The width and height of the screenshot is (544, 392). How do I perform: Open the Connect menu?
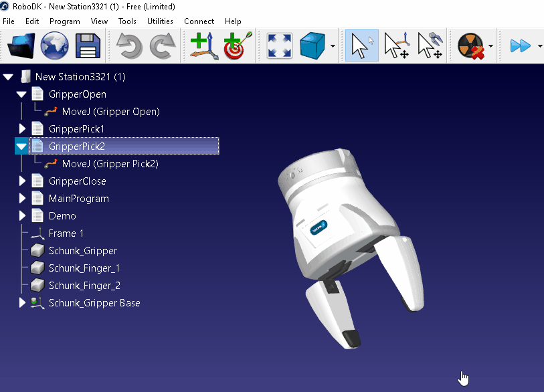(199, 21)
